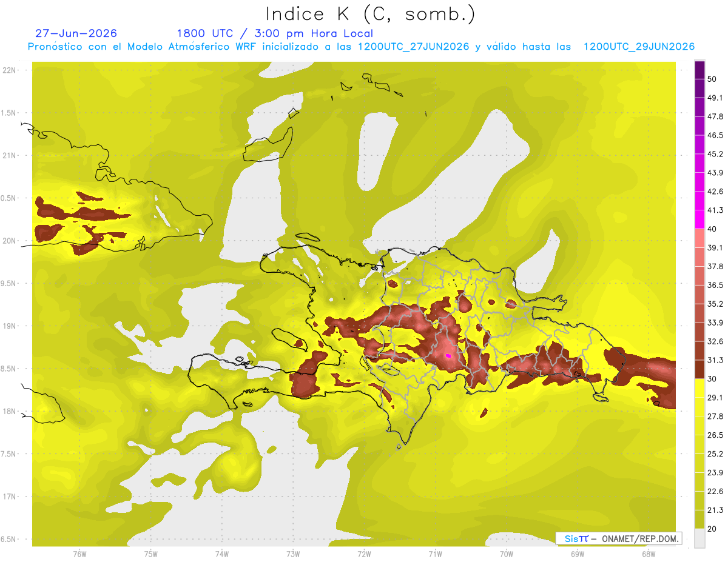
Task: Click the '18N' latitude axis label
Action: point(8,412)
